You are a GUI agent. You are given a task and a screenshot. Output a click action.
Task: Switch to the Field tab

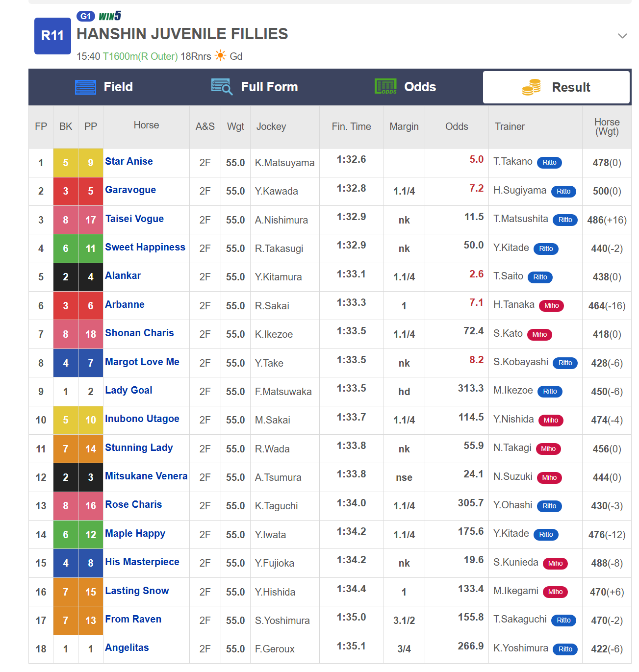(104, 87)
